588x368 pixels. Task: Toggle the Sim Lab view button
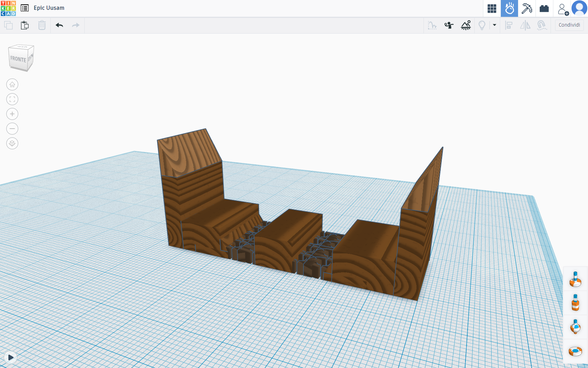(x=509, y=8)
